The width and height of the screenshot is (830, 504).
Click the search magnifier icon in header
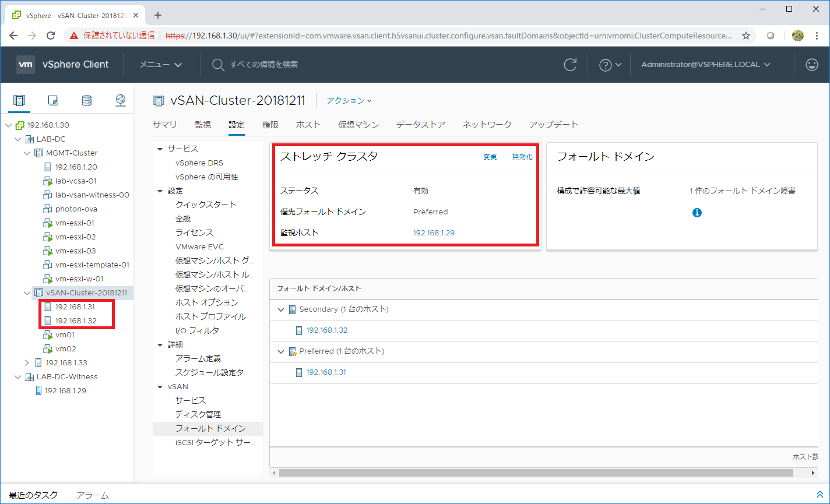218,65
